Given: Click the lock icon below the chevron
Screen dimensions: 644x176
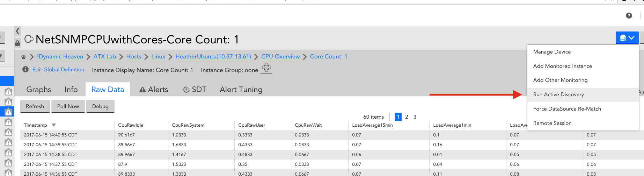Looking at the screenshot, I should point(17,43).
